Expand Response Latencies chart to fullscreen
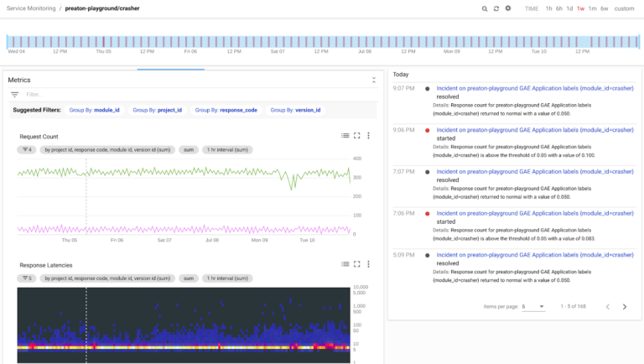The image size is (644, 364). point(357,264)
